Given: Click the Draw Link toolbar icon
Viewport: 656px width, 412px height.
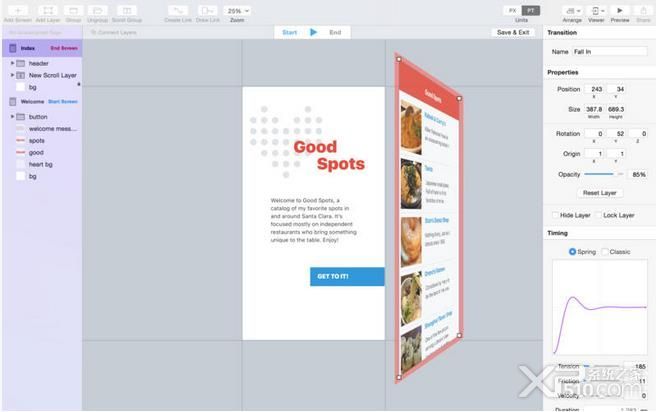Looking at the screenshot, I should pyautogui.click(x=208, y=10).
